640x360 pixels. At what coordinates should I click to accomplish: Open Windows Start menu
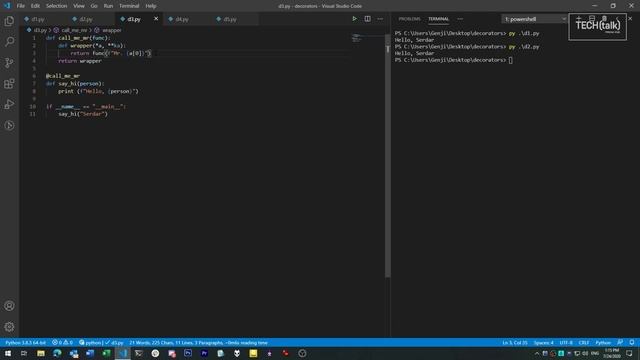coord(8,353)
